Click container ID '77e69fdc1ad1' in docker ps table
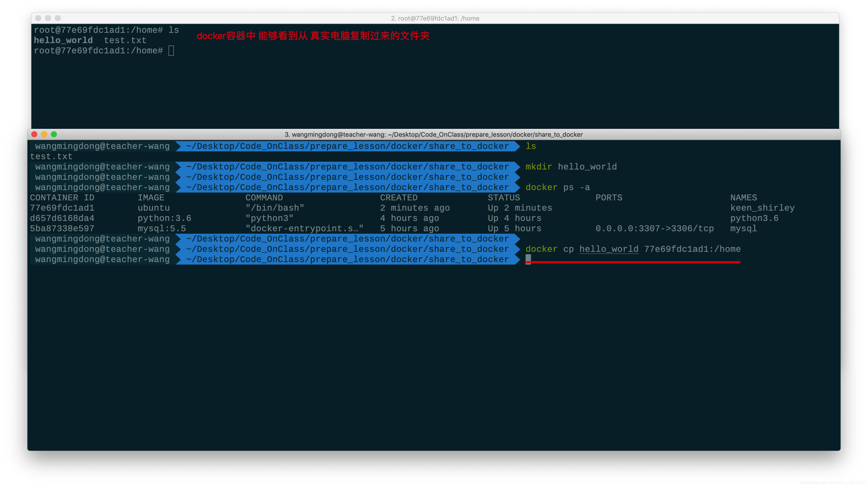The image size is (868, 487). pos(62,208)
